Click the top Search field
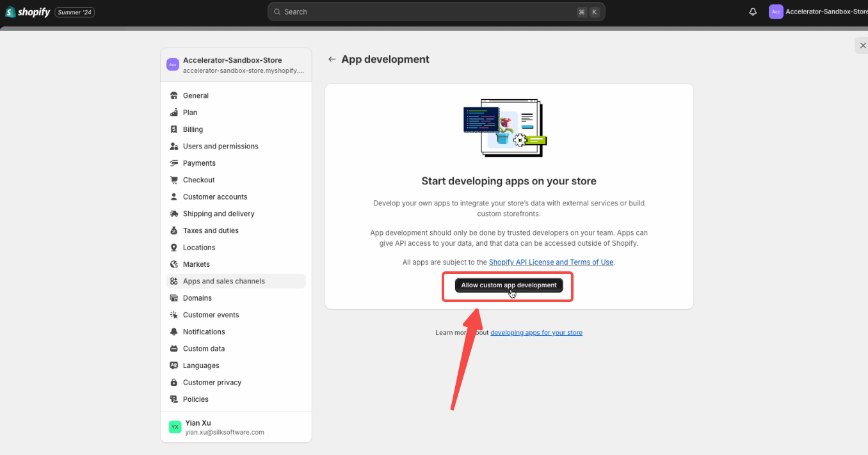The width and height of the screenshot is (868, 455). (436, 12)
